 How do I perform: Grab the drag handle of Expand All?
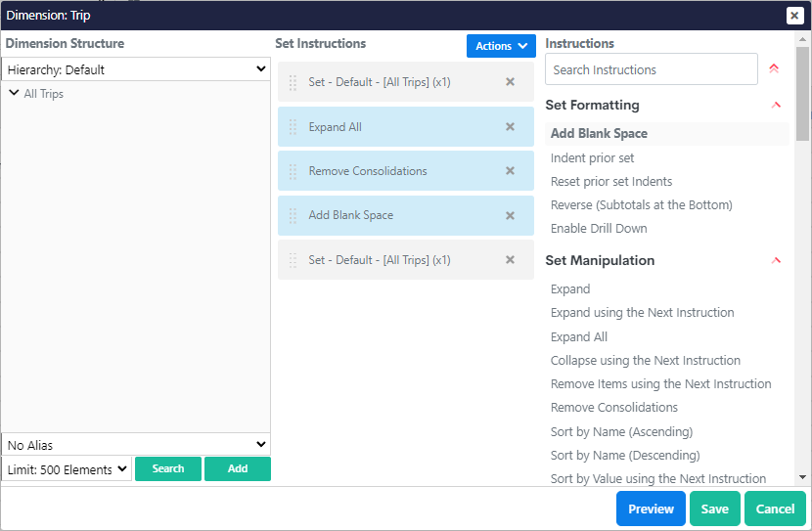click(x=293, y=127)
